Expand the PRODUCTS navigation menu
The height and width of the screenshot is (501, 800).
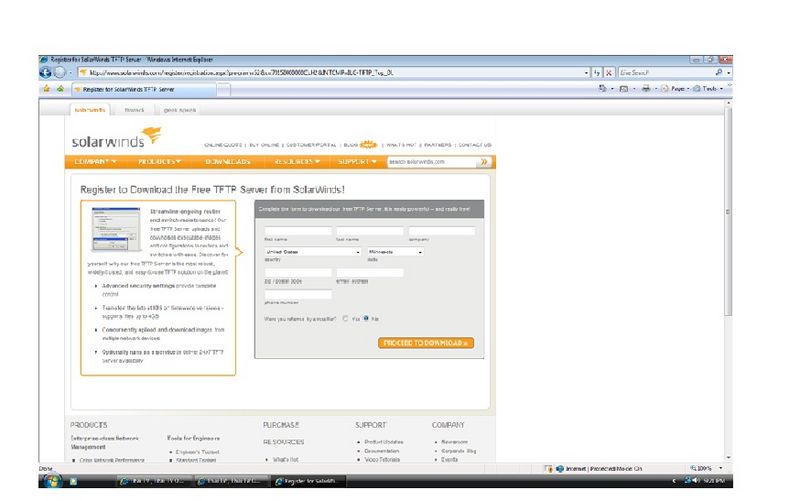point(159,162)
